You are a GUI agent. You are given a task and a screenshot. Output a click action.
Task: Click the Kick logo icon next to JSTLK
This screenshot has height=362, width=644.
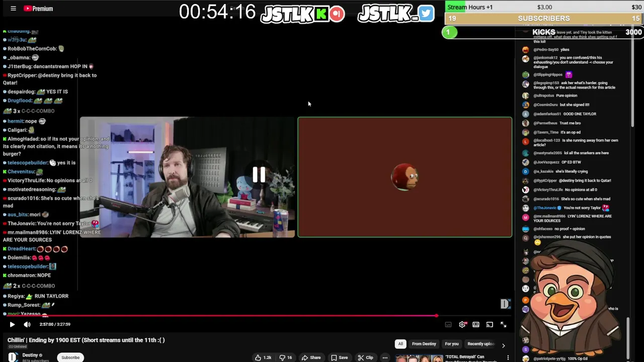(x=321, y=14)
